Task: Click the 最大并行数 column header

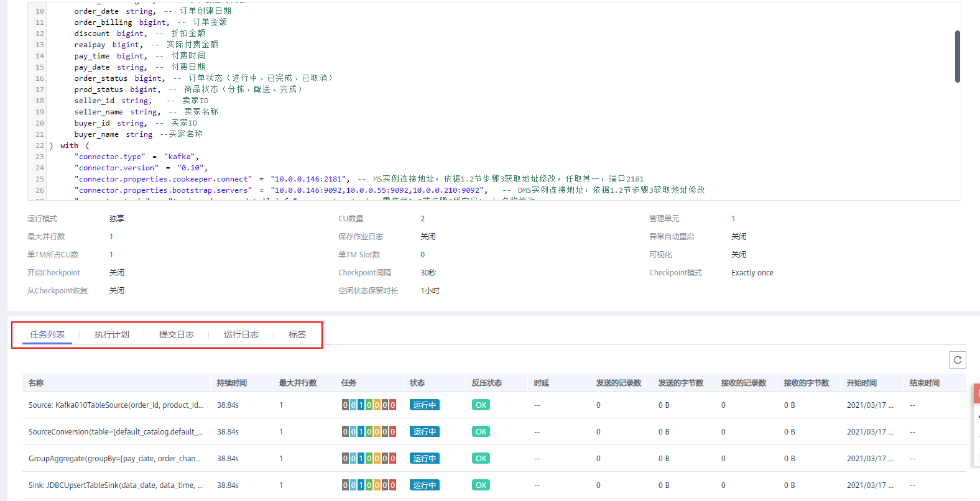Action: (x=298, y=383)
